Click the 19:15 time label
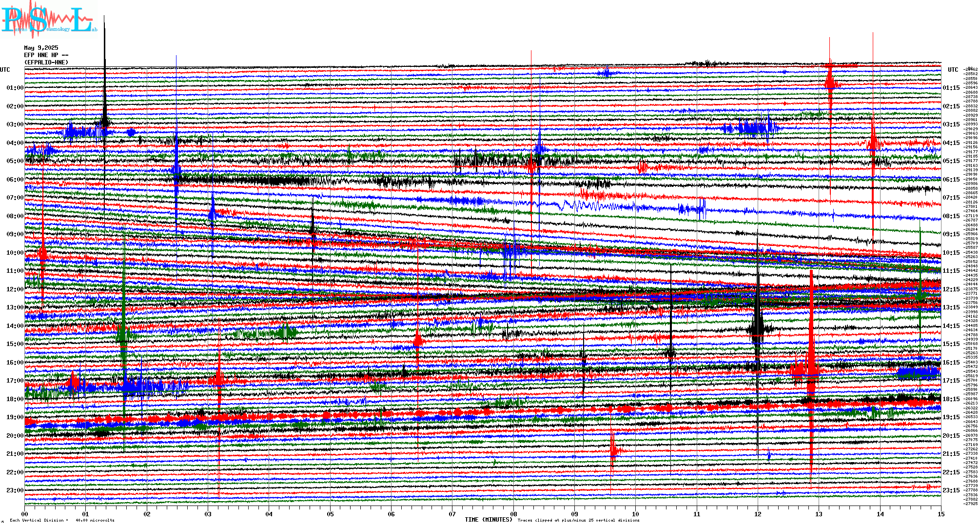This screenshot has width=980, height=527. pyautogui.click(x=951, y=417)
